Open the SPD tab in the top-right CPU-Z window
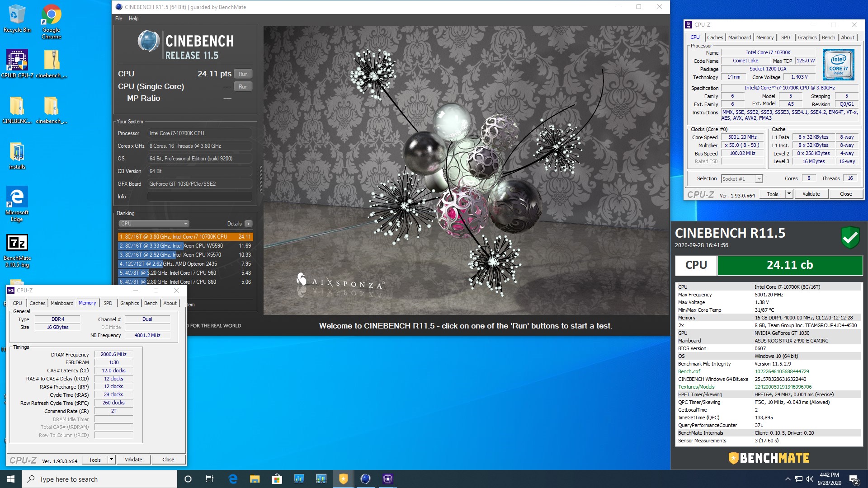Image resolution: width=868 pixels, height=488 pixels. click(x=786, y=38)
